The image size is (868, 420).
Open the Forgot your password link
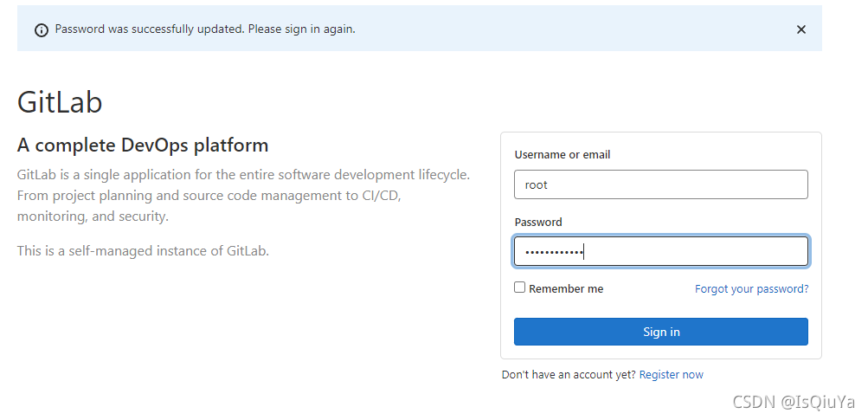(x=751, y=288)
